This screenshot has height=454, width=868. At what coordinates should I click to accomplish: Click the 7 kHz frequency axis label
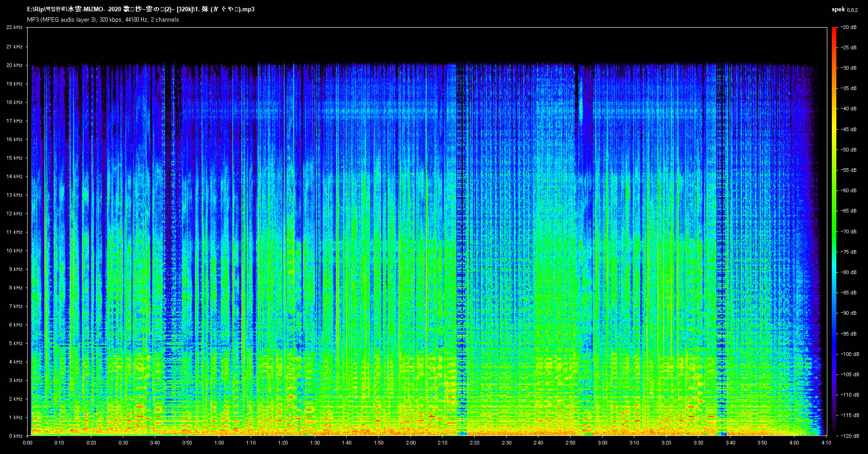16,306
